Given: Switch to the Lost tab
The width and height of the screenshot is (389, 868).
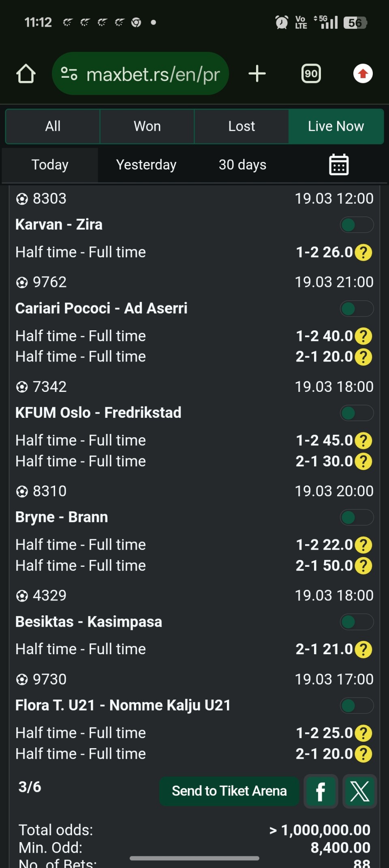Looking at the screenshot, I should click(x=242, y=126).
